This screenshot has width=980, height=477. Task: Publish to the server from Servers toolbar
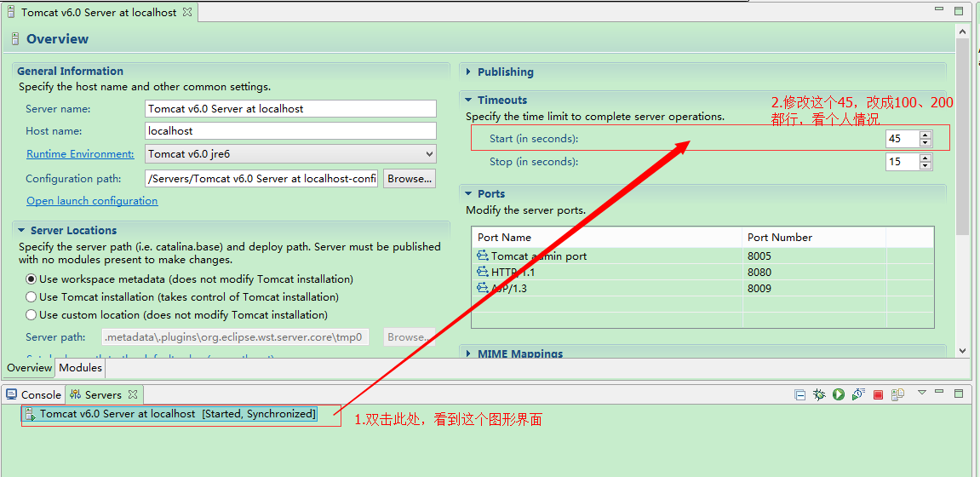(898, 394)
